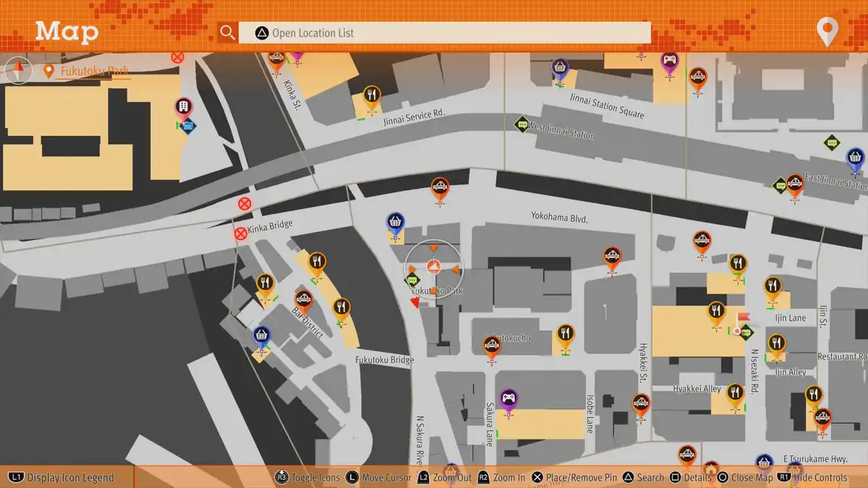
Task: Display Icon Legend from bottom bar
Action: 62,477
